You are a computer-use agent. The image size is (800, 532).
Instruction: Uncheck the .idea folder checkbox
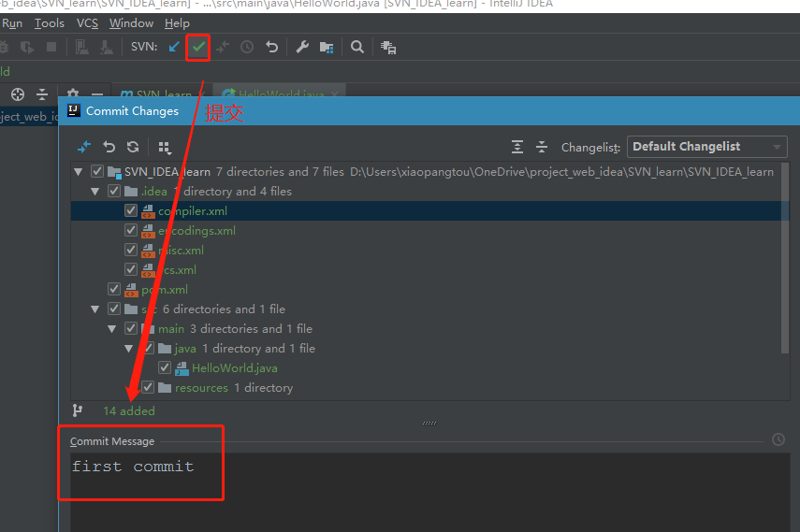click(x=114, y=192)
